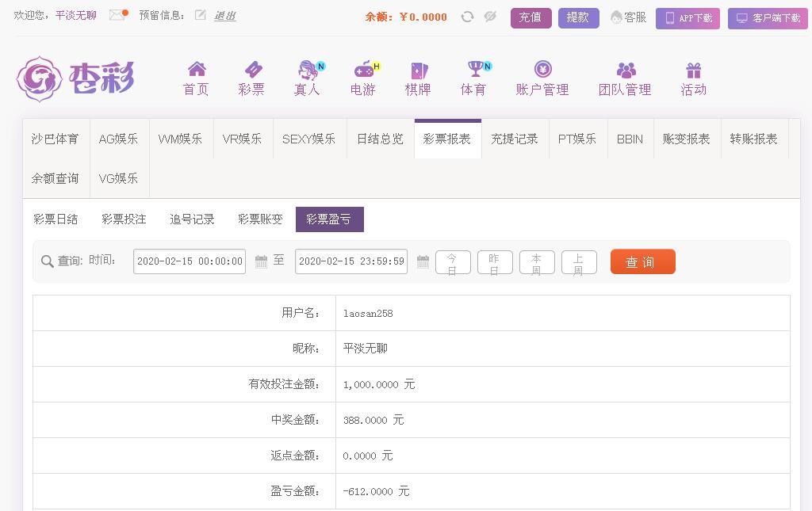812x511 pixels.
Task: Select the 彩票投注 sub-tab
Action: (124, 219)
